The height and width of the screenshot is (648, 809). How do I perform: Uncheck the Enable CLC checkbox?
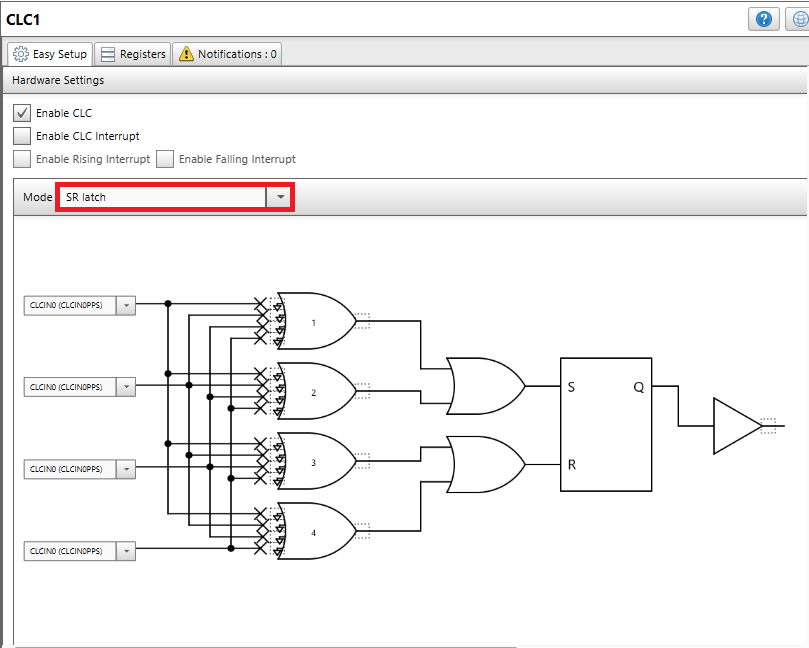click(22, 113)
